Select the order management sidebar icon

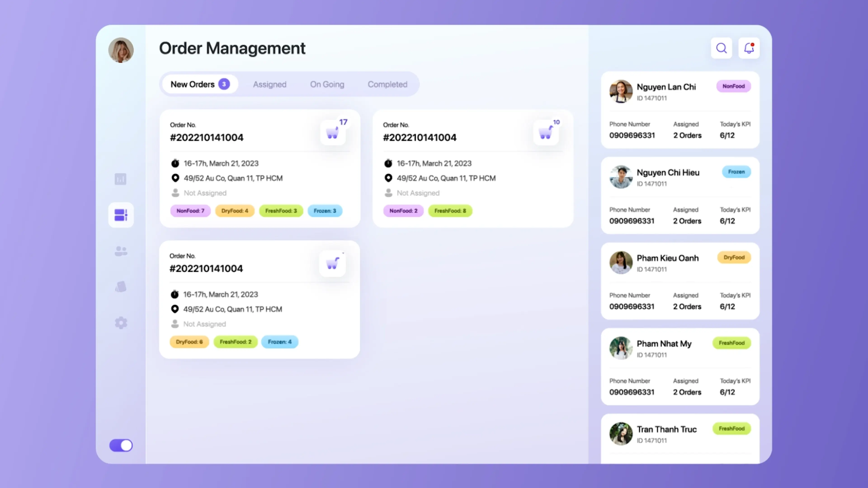tap(121, 215)
